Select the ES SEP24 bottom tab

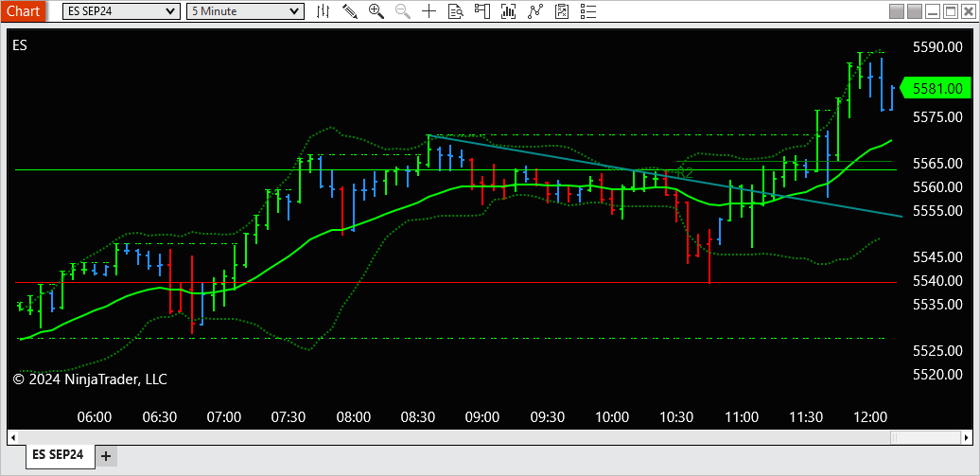(x=58, y=455)
